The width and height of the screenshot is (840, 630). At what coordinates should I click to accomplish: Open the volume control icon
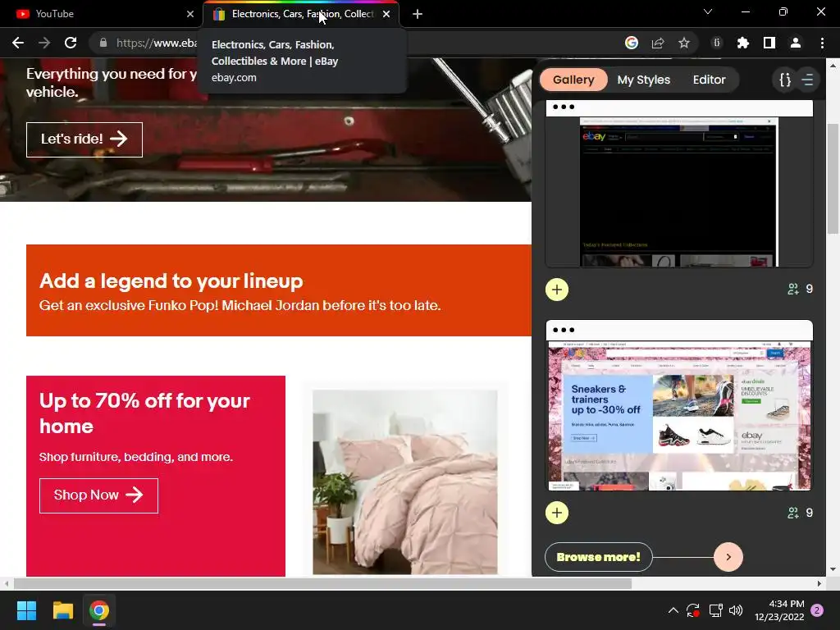(736, 610)
